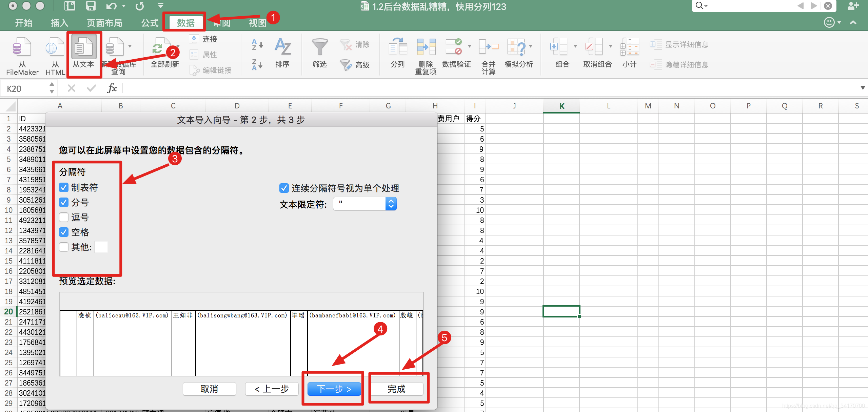Uncheck the 分号 semicolon checkbox
This screenshot has width=868, height=412.
click(x=64, y=202)
